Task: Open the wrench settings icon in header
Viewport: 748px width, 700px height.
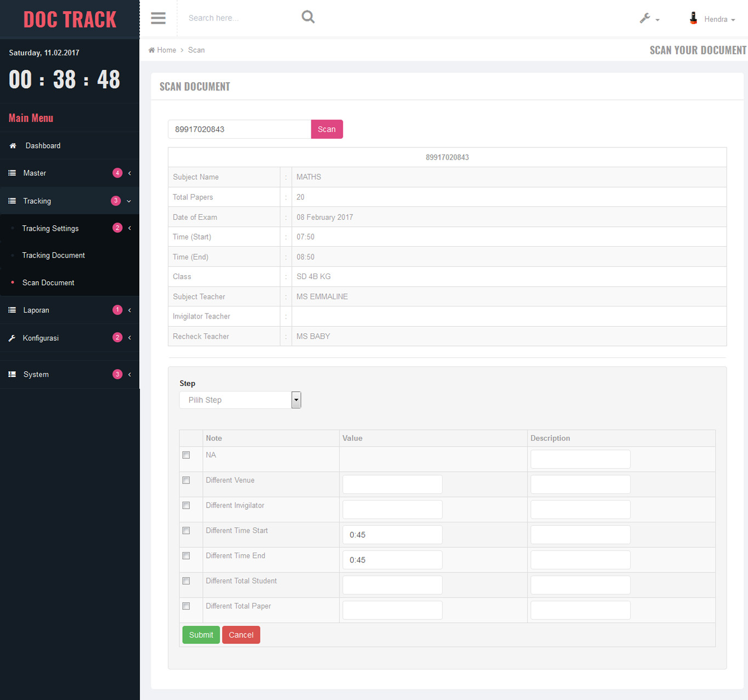Action: point(645,19)
